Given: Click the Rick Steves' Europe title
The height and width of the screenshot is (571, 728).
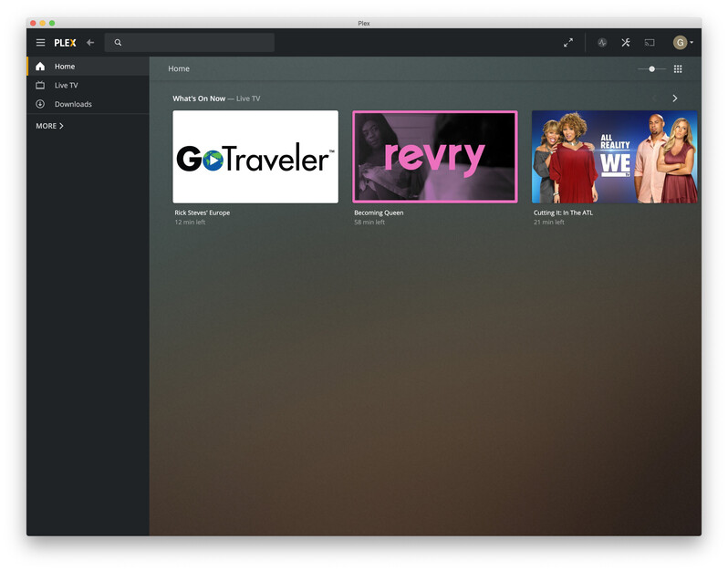Looking at the screenshot, I should [x=203, y=213].
